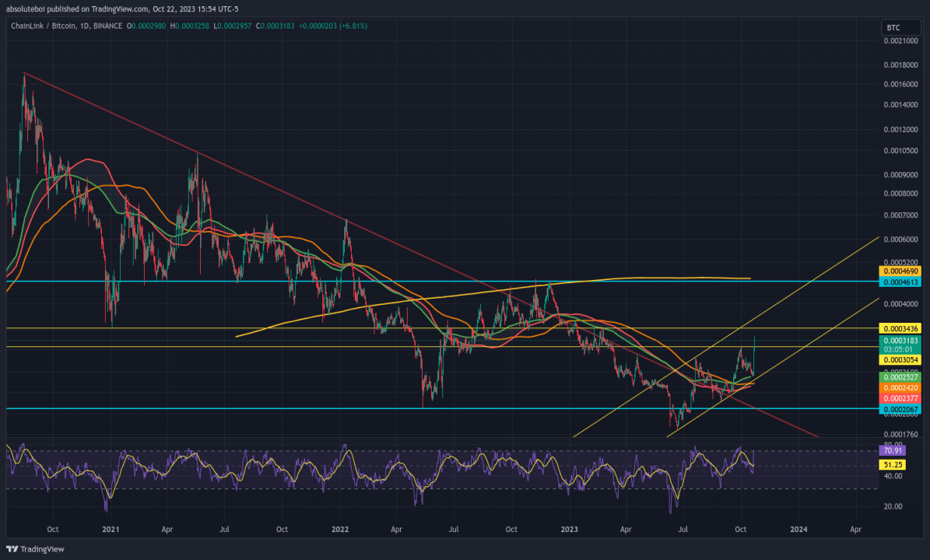Click the TradingView logo at bottom left
930x560 pixels.
coord(35,549)
